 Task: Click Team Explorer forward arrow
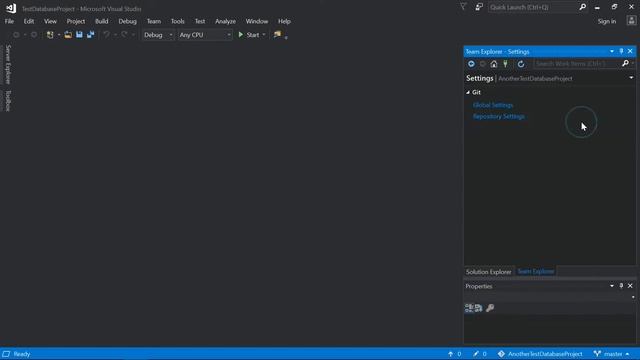(x=483, y=64)
